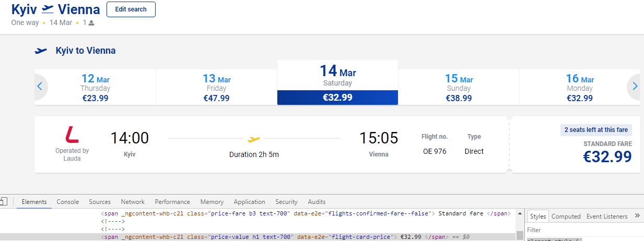The height and width of the screenshot is (241, 644).
Task: Click the passenger icon in header
Action: (x=91, y=23)
